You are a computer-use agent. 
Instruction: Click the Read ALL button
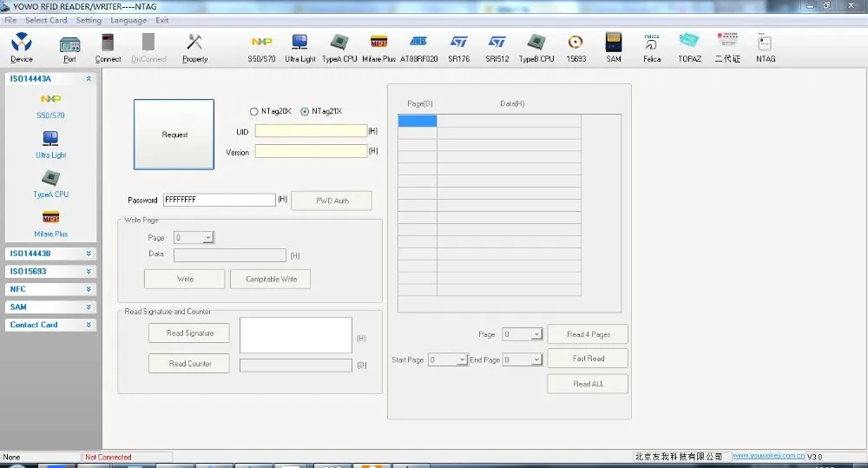click(x=588, y=384)
